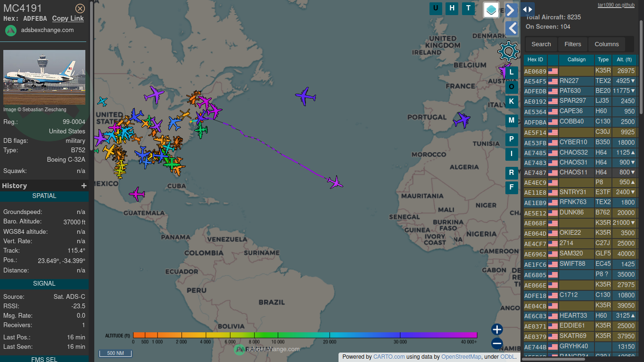Sort by Hex ID column header

point(535,60)
